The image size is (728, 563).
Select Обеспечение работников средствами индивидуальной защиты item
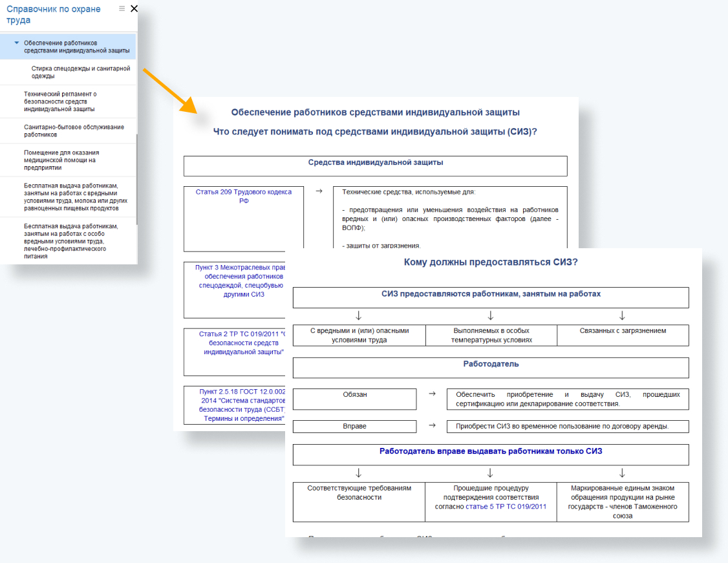click(76, 47)
